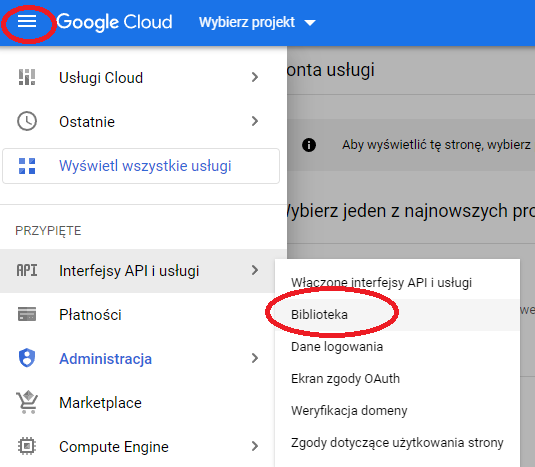The height and width of the screenshot is (467, 535).
Task: Click the Usługi Cloud bars icon
Action: [x=27, y=77]
